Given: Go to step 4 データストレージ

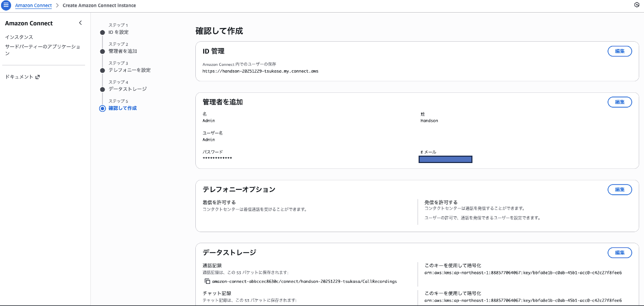Looking at the screenshot, I should [127, 89].
